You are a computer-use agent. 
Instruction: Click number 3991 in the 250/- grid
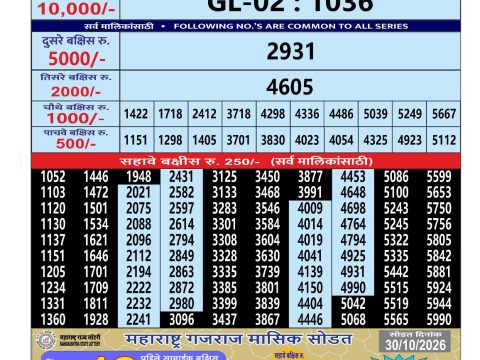tap(310, 192)
